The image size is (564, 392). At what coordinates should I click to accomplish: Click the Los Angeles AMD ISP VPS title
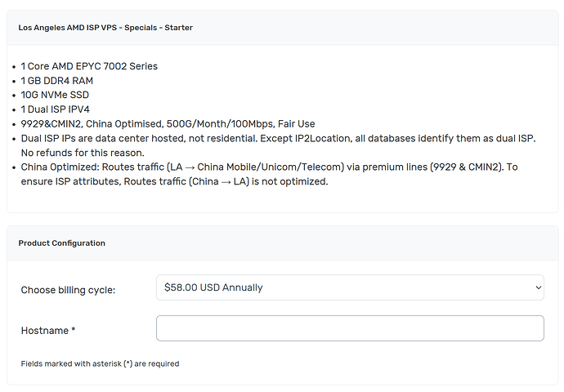click(x=105, y=28)
